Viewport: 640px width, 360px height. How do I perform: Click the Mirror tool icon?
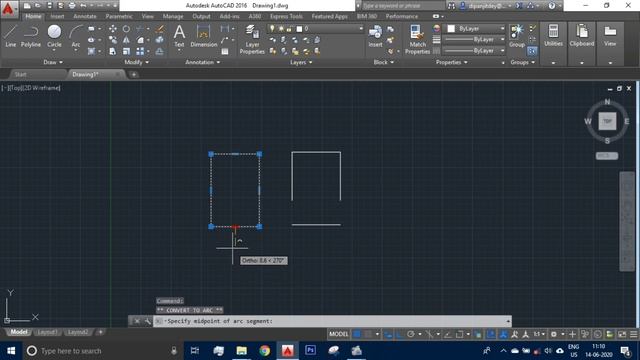click(126, 40)
